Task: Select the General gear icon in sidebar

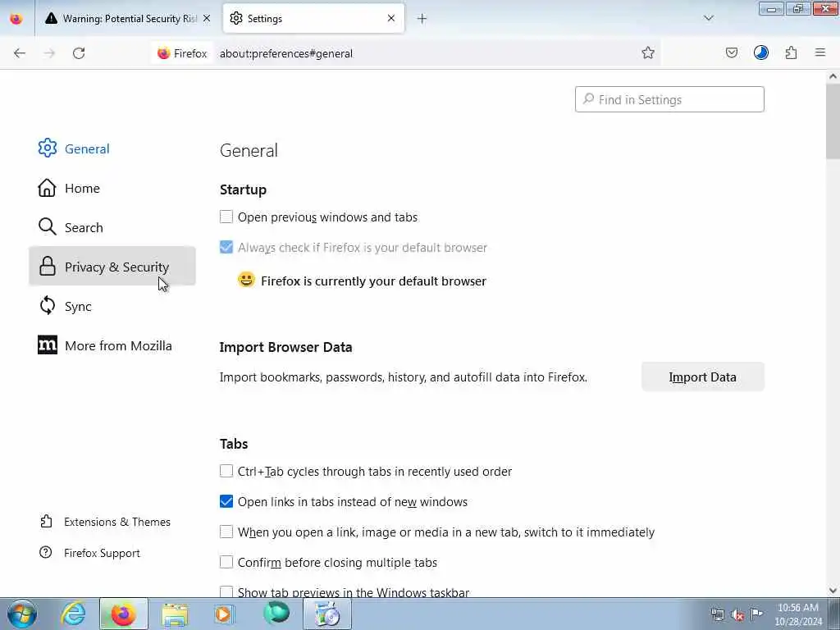Action: [47, 148]
